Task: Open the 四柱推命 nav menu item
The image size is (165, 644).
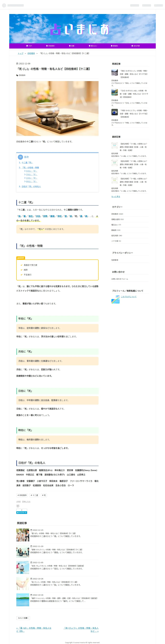Action: pos(50,46)
